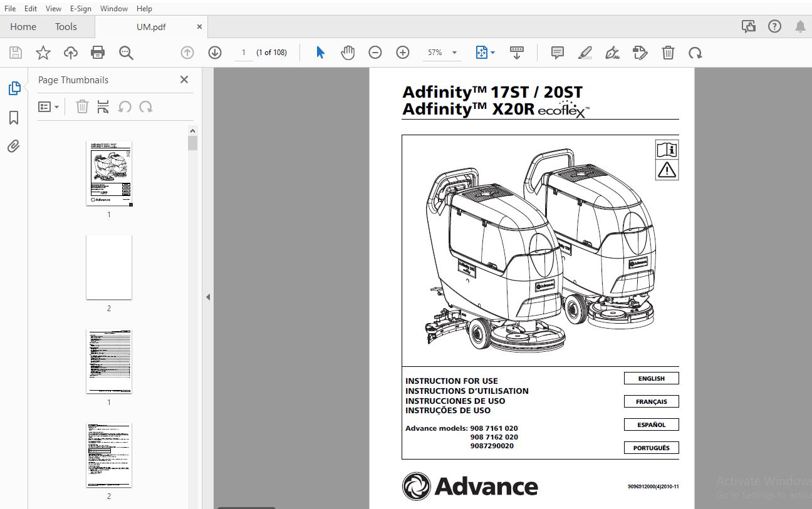Click the trash icon in main toolbar
The height and width of the screenshot is (509, 812).
668,53
